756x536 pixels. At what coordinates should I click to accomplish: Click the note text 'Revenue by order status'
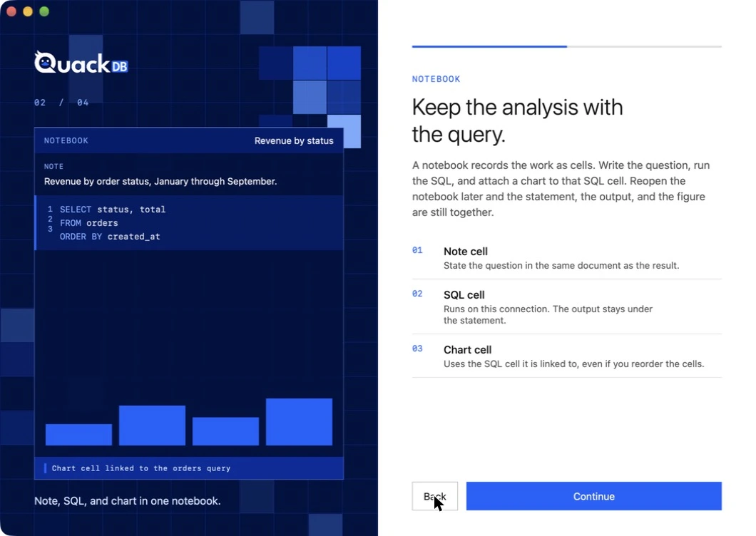click(x=160, y=181)
